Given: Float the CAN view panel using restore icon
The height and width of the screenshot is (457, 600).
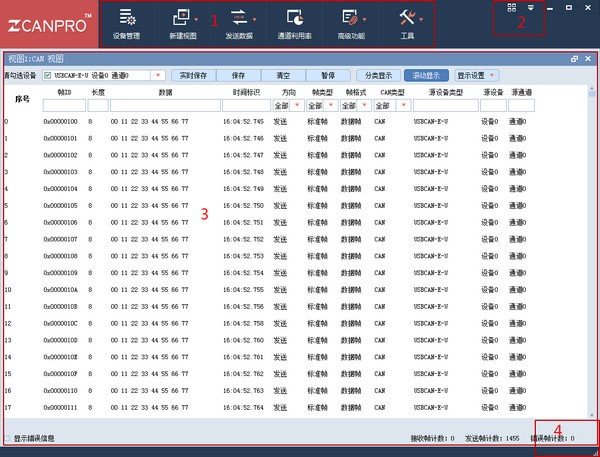Looking at the screenshot, I should coord(574,59).
